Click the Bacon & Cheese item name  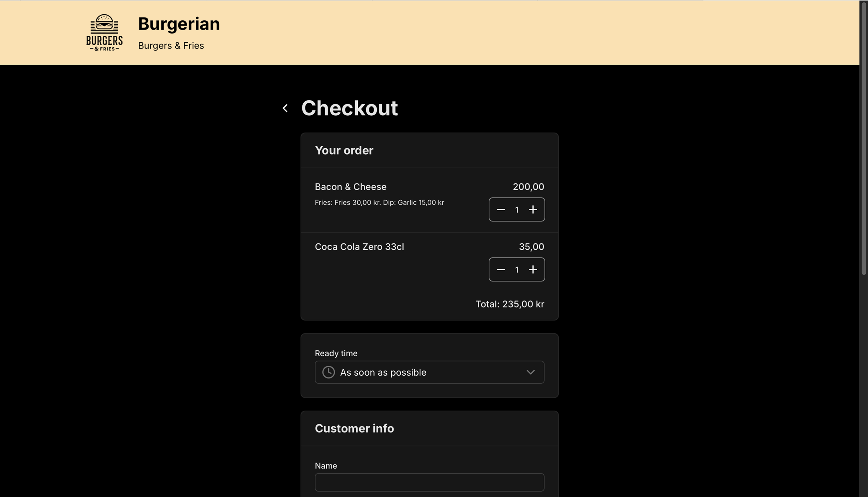point(350,187)
